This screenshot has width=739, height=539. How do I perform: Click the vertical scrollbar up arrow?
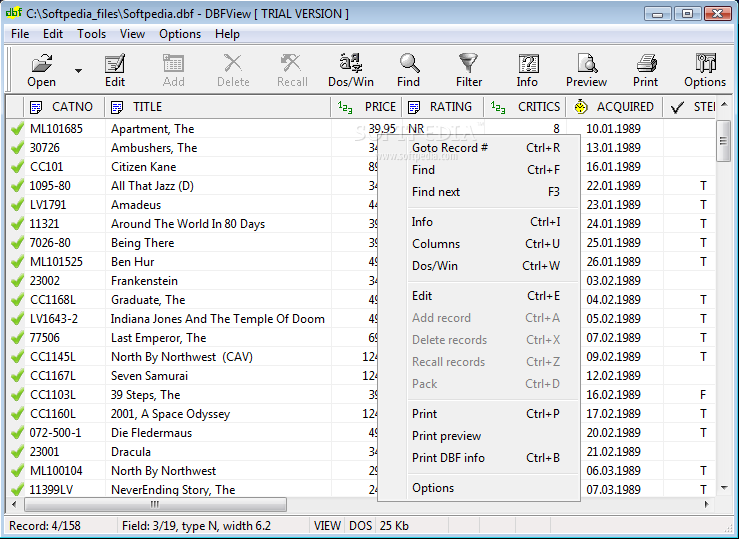(724, 104)
